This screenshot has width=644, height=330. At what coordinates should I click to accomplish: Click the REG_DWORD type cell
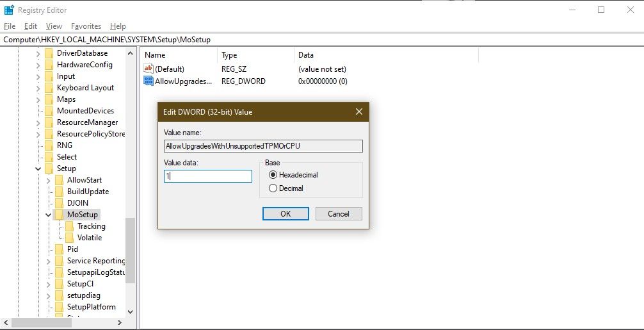coord(243,81)
